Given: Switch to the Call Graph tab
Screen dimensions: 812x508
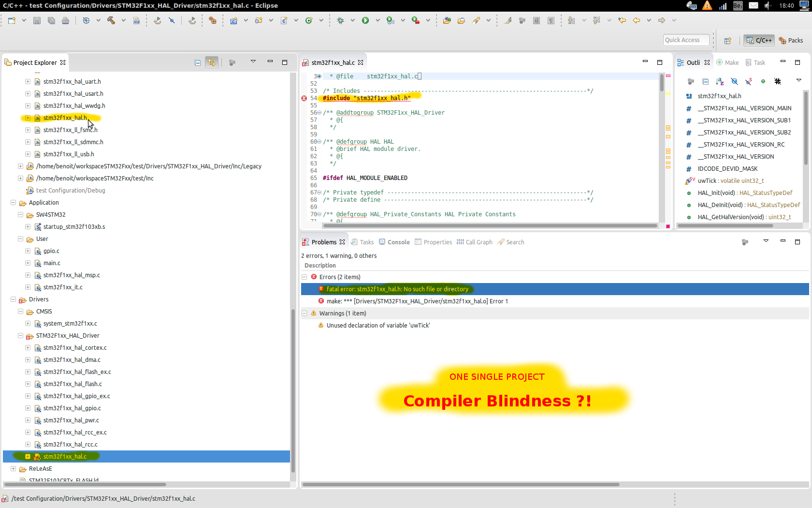Looking at the screenshot, I should tap(474, 242).
